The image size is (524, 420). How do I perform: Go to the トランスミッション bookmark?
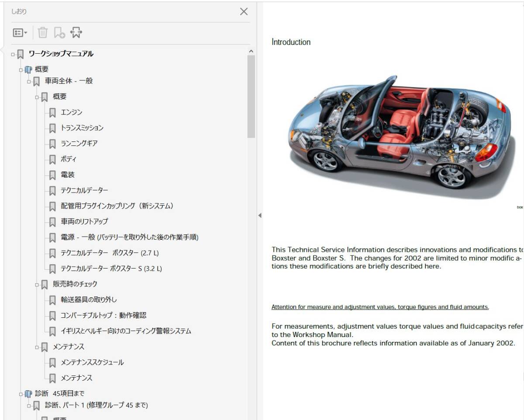coord(82,128)
